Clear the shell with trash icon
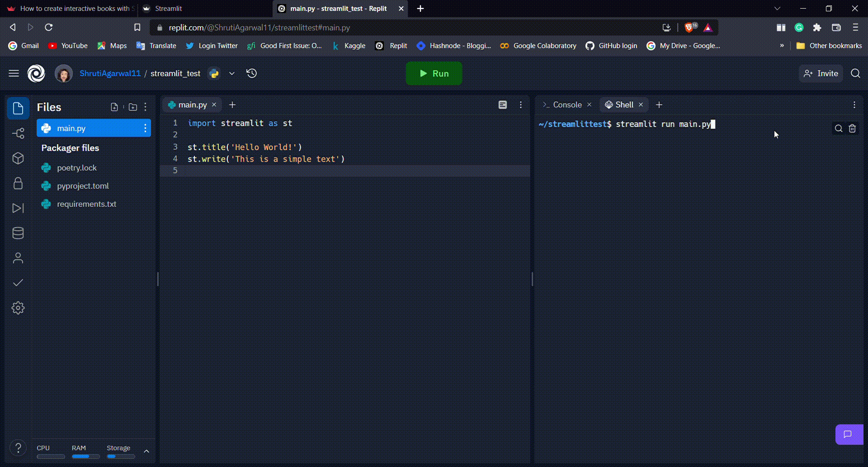868x467 pixels. point(852,129)
